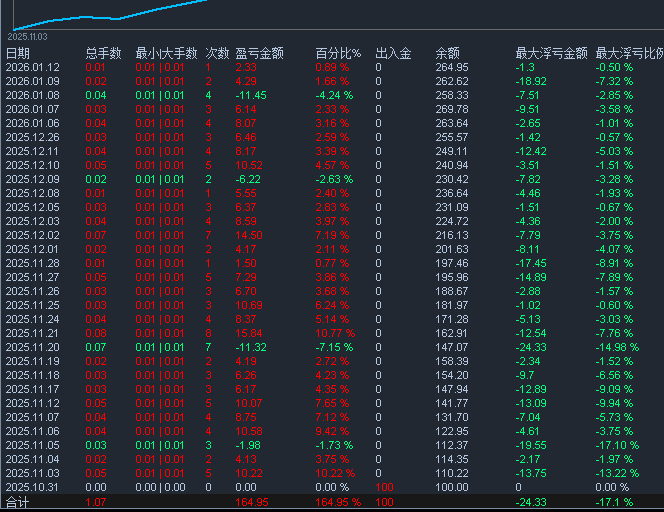
Task: Select the 2026.01.12 date row
Action: 32,67
